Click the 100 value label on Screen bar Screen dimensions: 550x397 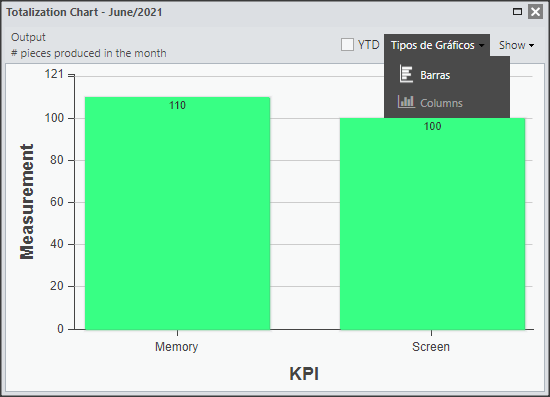(432, 126)
